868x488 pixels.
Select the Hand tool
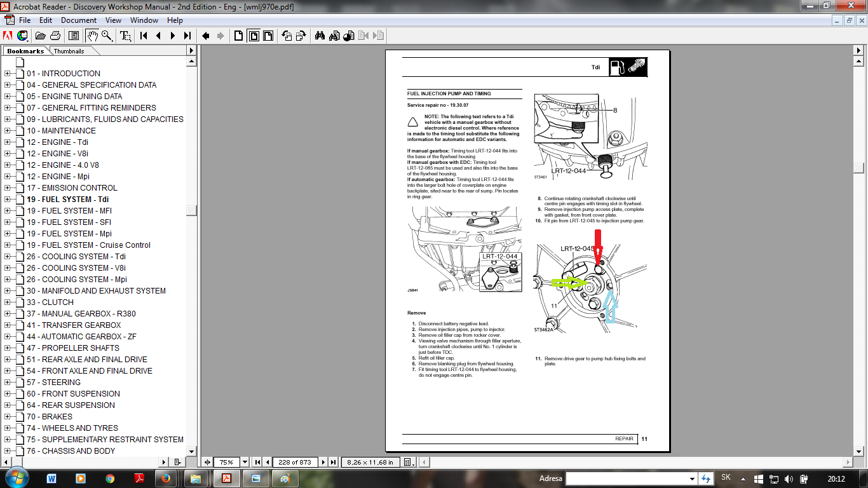pyautogui.click(x=93, y=36)
